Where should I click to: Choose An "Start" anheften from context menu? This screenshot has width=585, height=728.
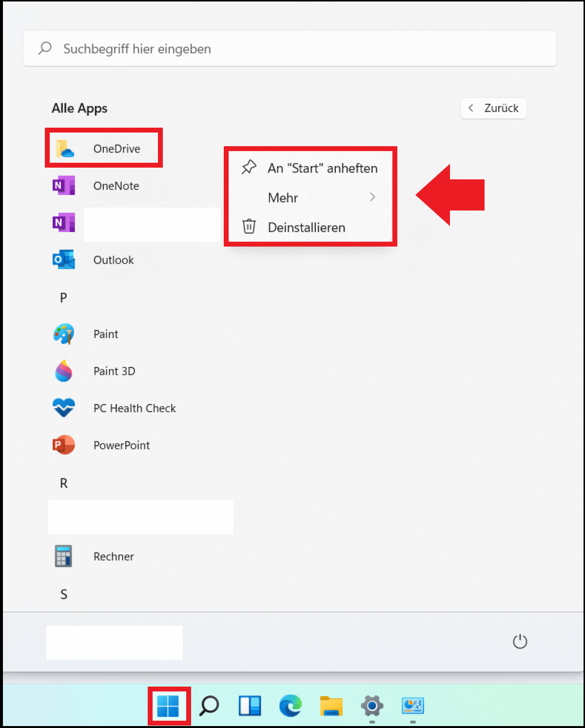pos(311,168)
